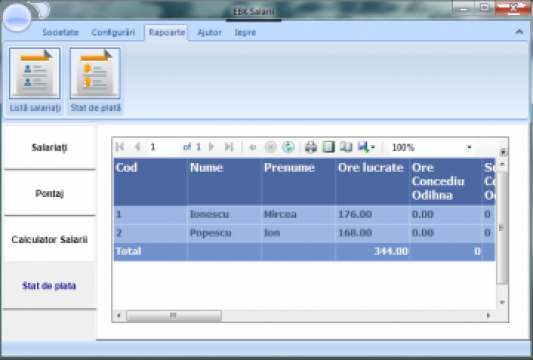Click the horizontal scrollbar thumb
The image size is (533, 360).
(174, 315)
